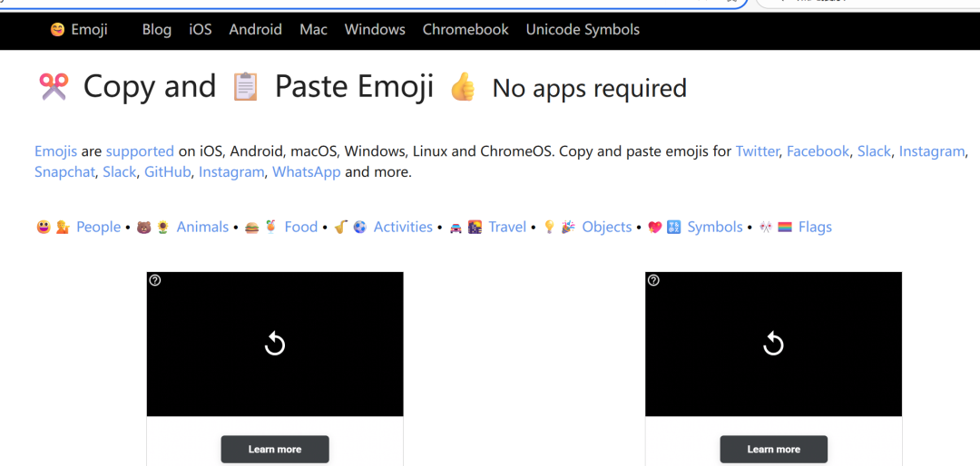Open the ad info icon on left ad
The image size is (980, 466).
tap(155, 281)
